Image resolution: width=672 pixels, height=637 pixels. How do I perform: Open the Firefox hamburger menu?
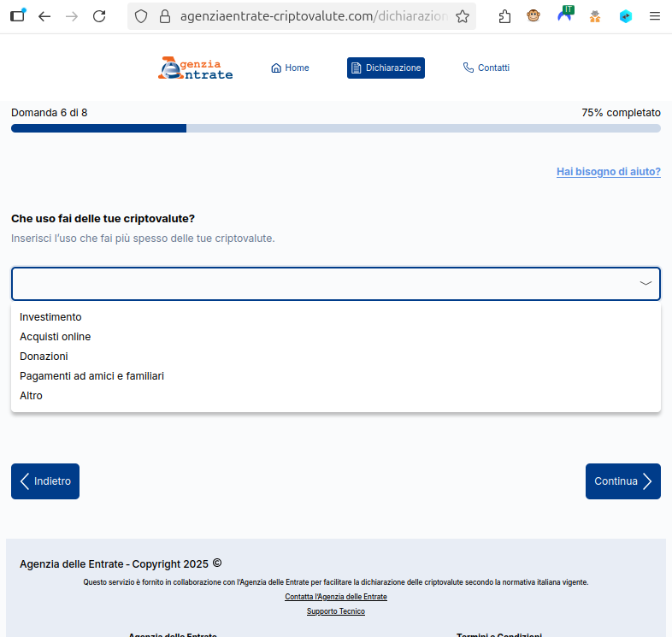click(x=655, y=16)
